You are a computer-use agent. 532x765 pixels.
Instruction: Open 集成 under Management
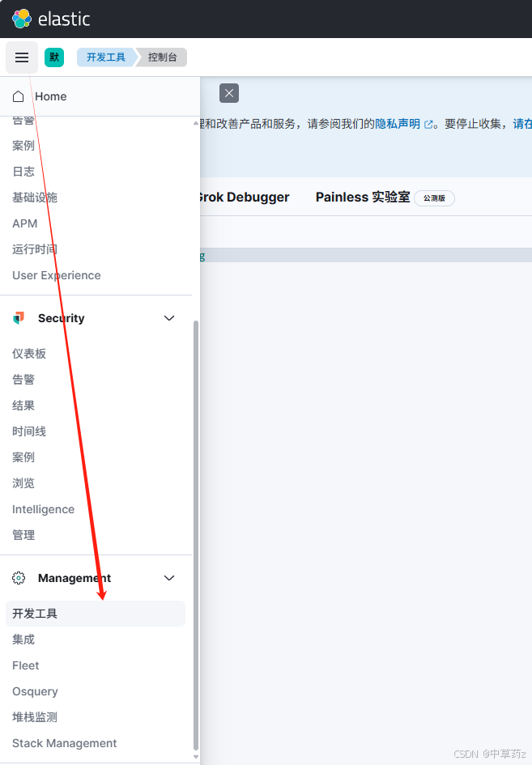(23, 640)
